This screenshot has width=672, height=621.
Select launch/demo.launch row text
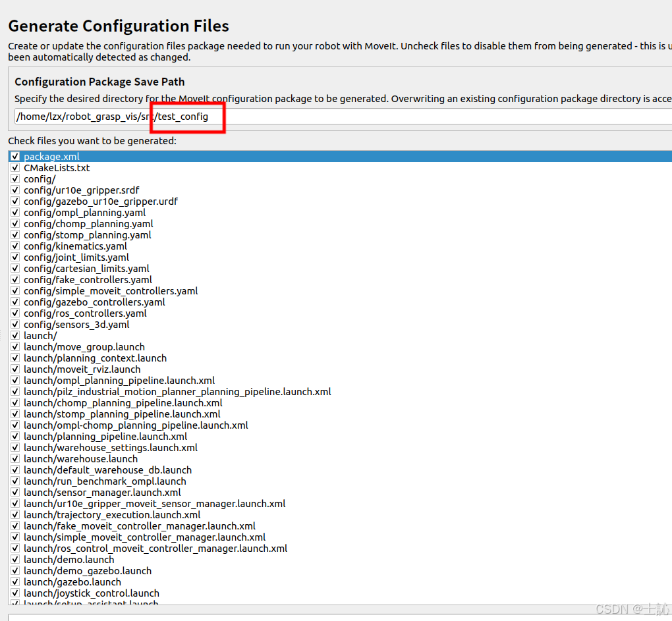pyautogui.click(x=69, y=559)
